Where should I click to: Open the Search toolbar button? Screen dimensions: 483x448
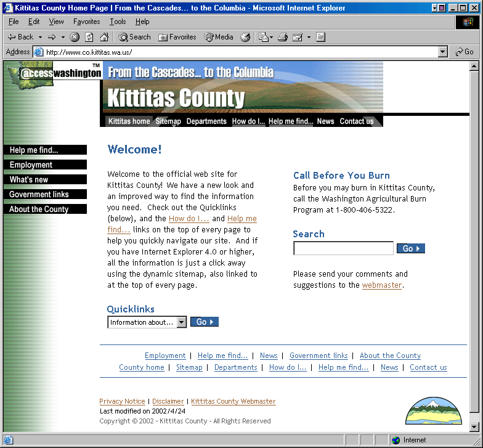click(134, 37)
